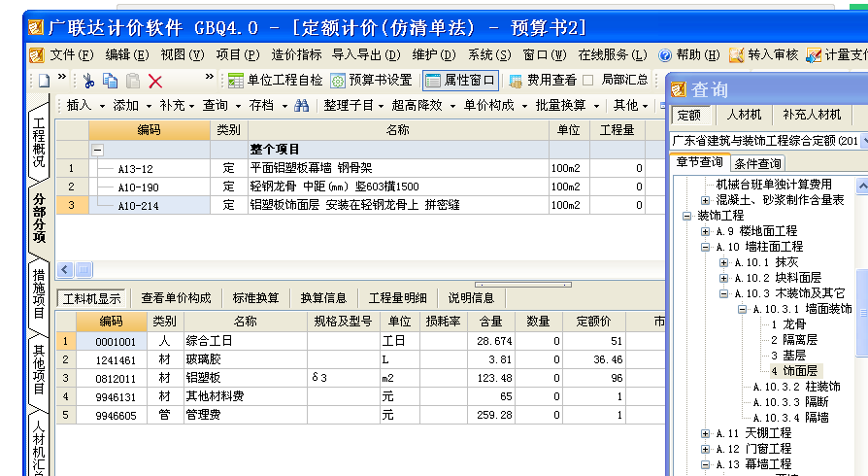The height and width of the screenshot is (476, 868).
Task: Select row A13-12 平面铝塑板幕墙 钢骨架
Action: tap(360, 168)
